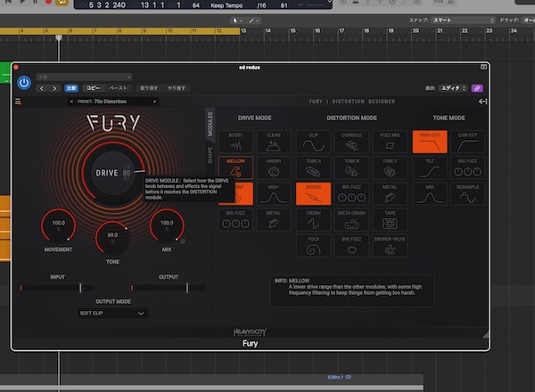Go to next preset arrow after 70s Distortion
Screen dimensions: 535x392
coord(154,102)
